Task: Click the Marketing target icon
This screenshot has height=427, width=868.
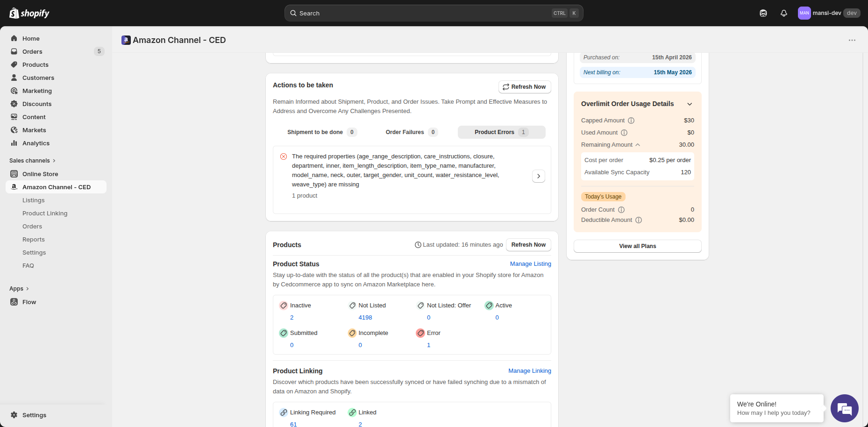Action: point(14,91)
